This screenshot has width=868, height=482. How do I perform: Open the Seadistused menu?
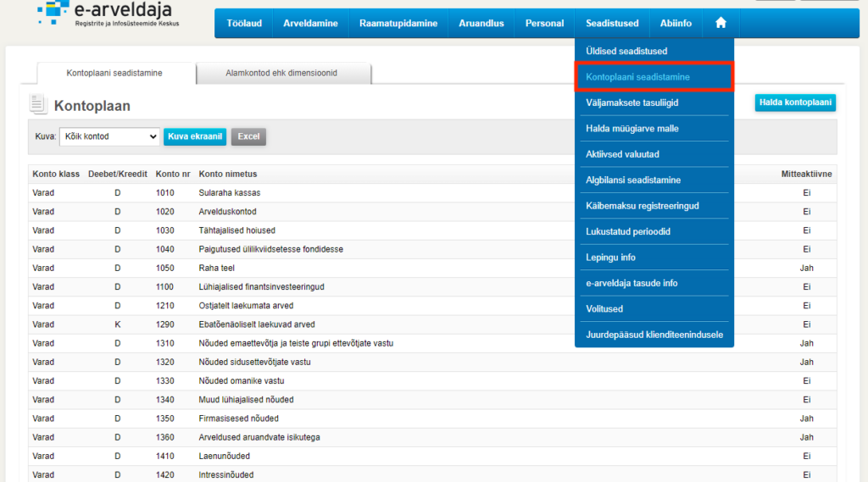[612, 23]
